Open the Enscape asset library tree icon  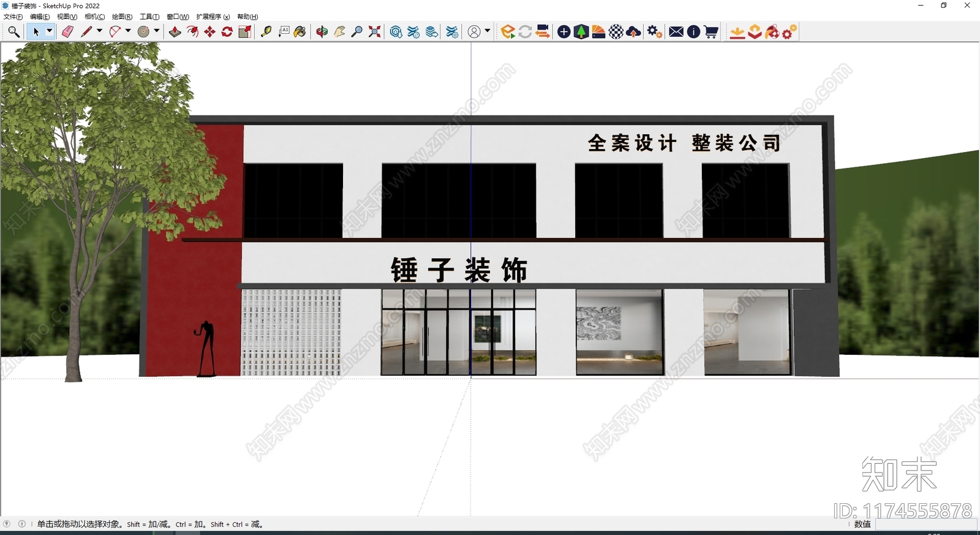[x=581, y=32]
